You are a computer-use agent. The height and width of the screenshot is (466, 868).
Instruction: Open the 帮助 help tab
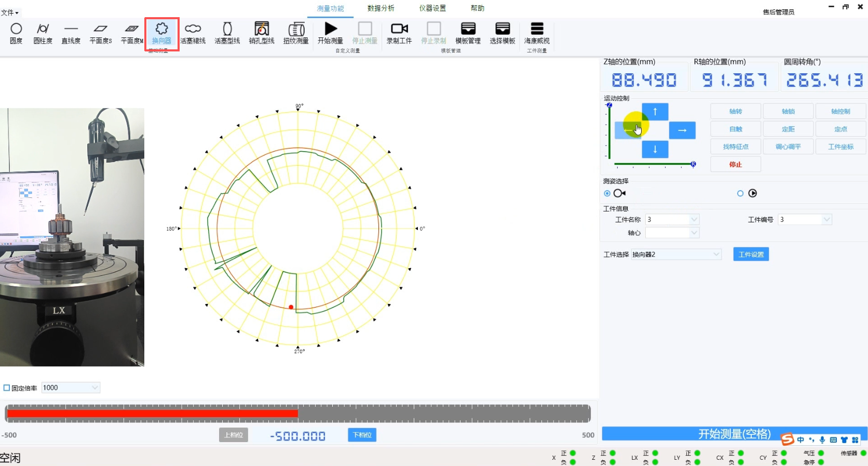point(478,8)
